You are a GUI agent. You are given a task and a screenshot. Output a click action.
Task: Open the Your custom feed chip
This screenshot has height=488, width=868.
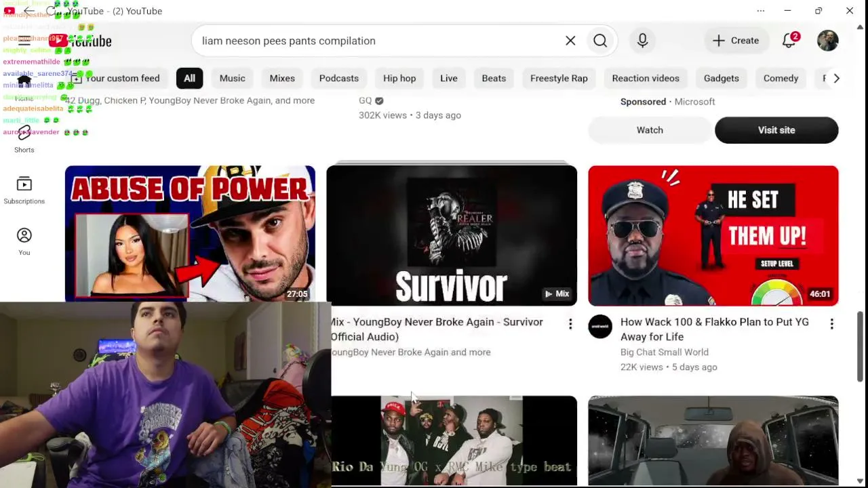click(116, 78)
